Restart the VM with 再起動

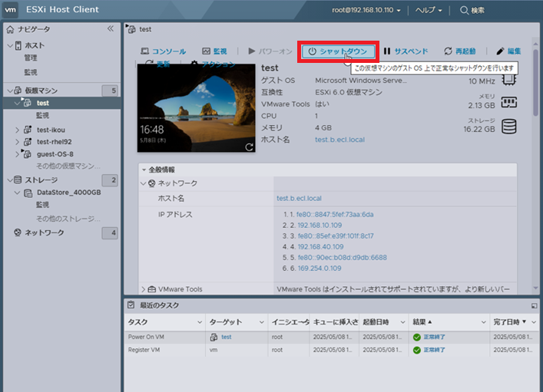460,51
